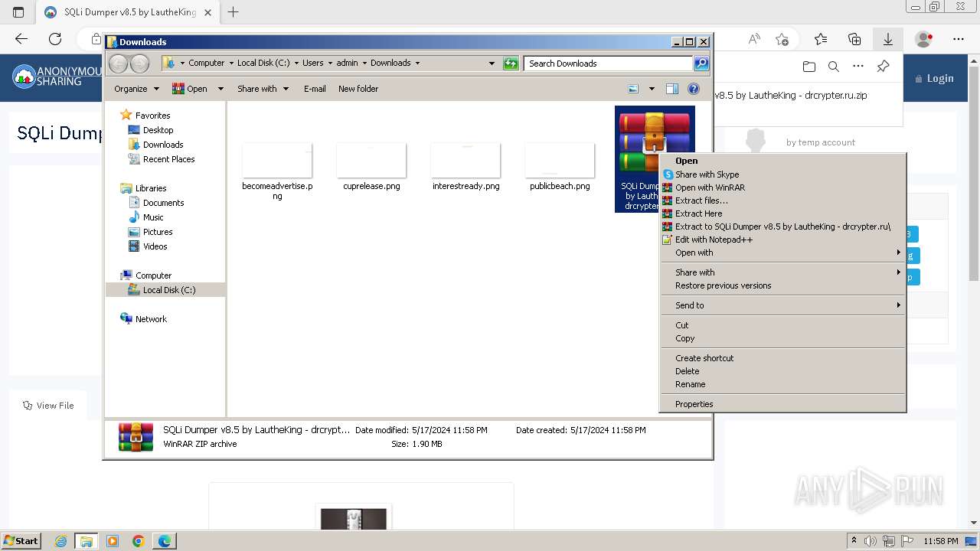Select Create shortcut
The width and height of the screenshot is (980, 551).
tap(782, 358)
